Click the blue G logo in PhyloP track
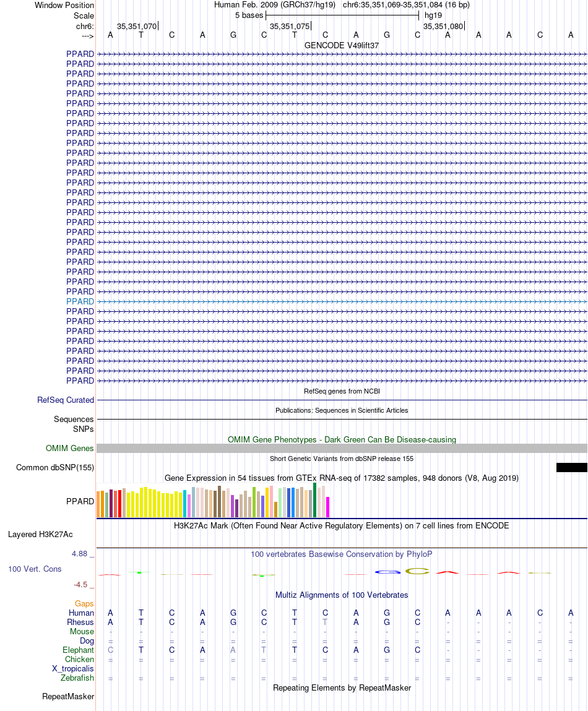Image resolution: width=588 pixels, height=711 pixels. click(x=387, y=572)
